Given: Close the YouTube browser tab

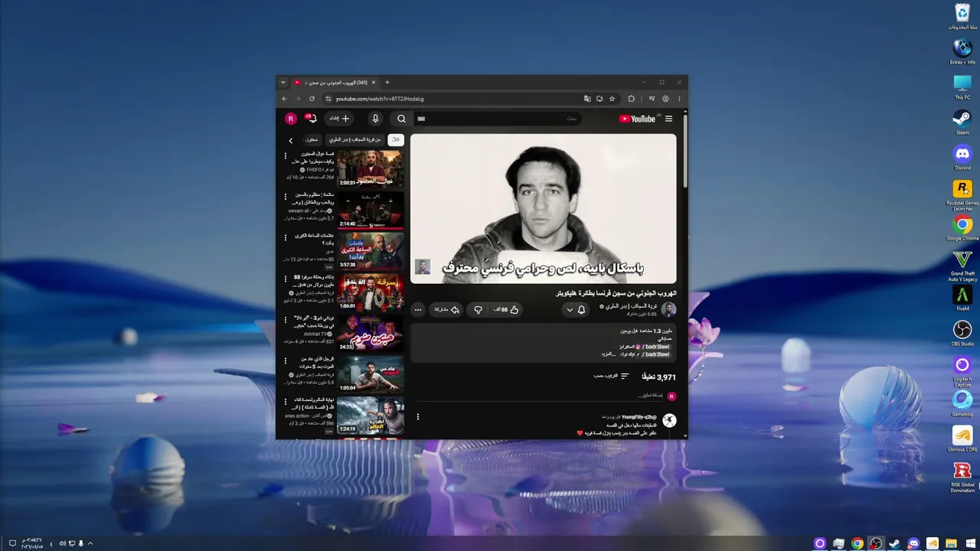Looking at the screenshot, I should pyautogui.click(x=374, y=83).
